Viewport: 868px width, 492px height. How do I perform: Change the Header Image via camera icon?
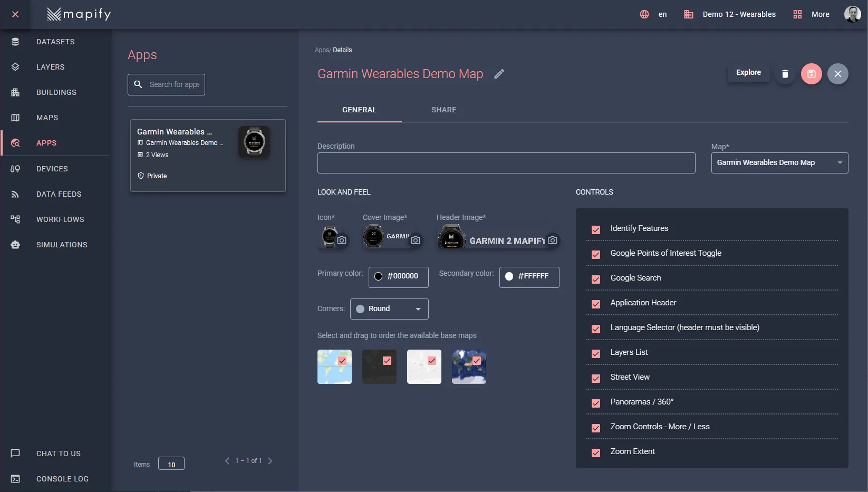(x=553, y=240)
